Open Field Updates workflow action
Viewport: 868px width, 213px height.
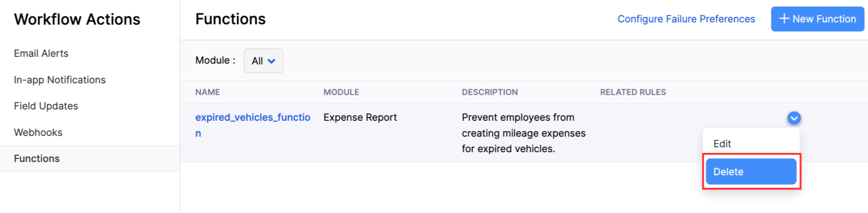(46, 106)
